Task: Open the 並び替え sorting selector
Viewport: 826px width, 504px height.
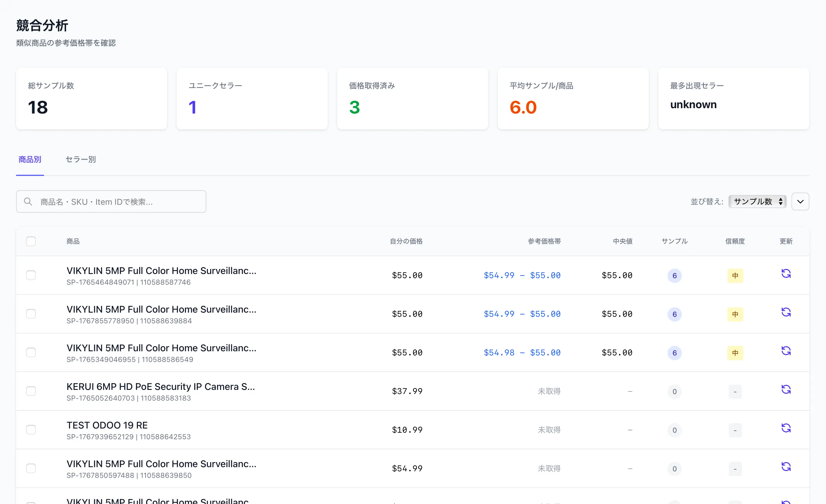Action: [x=757, y=201]
